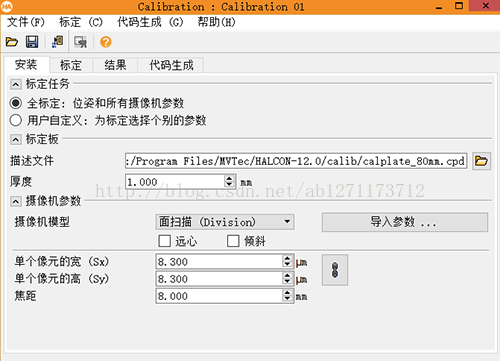The image size is (500, 361).
Task: Increase 厚度 thickness with up arrow
Action: tap(229, 178)
